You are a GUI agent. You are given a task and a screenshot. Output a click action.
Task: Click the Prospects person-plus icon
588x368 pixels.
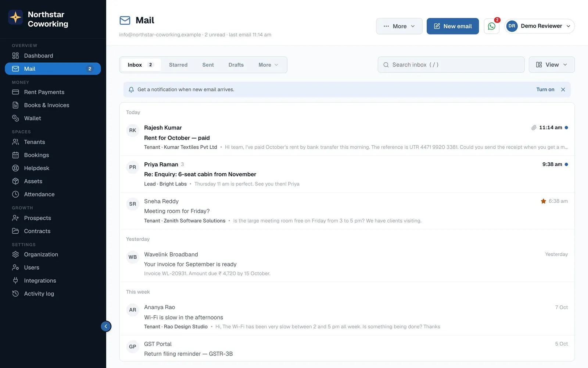15,218
